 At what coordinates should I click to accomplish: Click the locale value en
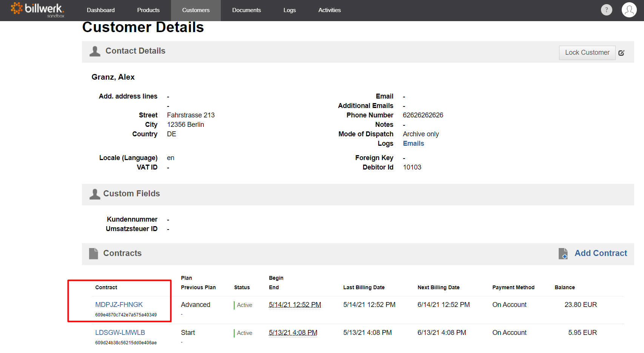(171, 158)
